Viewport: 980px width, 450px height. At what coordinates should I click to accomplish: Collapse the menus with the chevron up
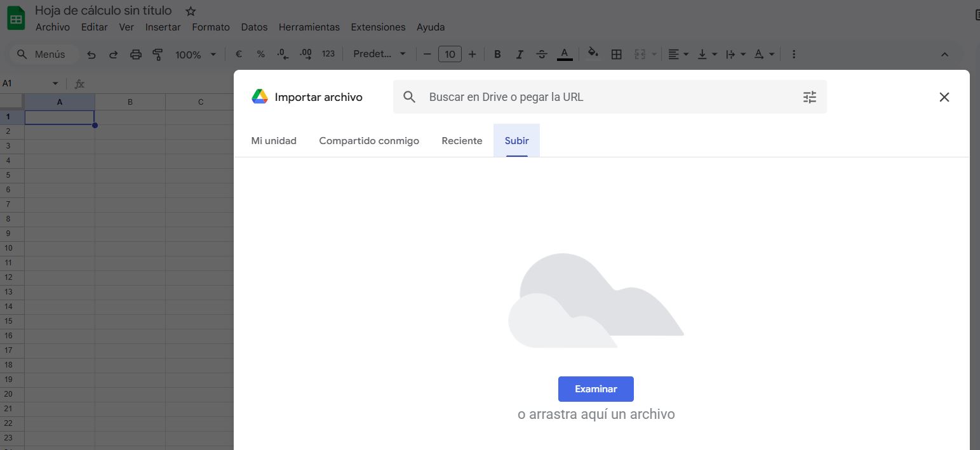[x=944, y=55]
